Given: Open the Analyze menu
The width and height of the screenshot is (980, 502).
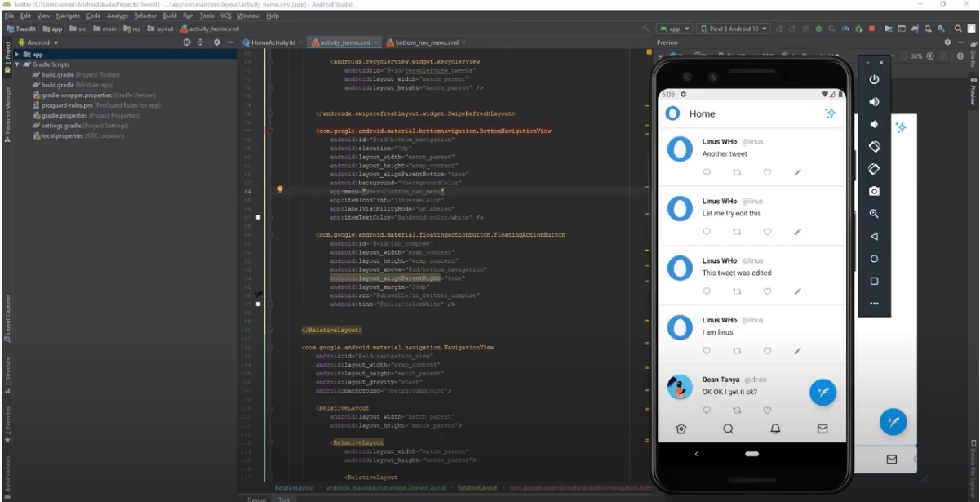Looking at the screenshot, I should 118,16.
